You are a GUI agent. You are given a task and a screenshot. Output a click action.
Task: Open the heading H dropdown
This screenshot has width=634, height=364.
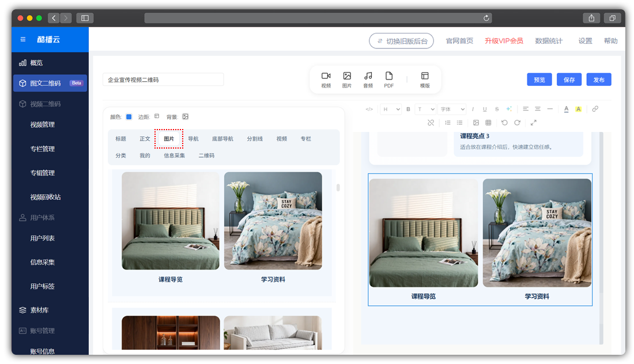(390, 109)
